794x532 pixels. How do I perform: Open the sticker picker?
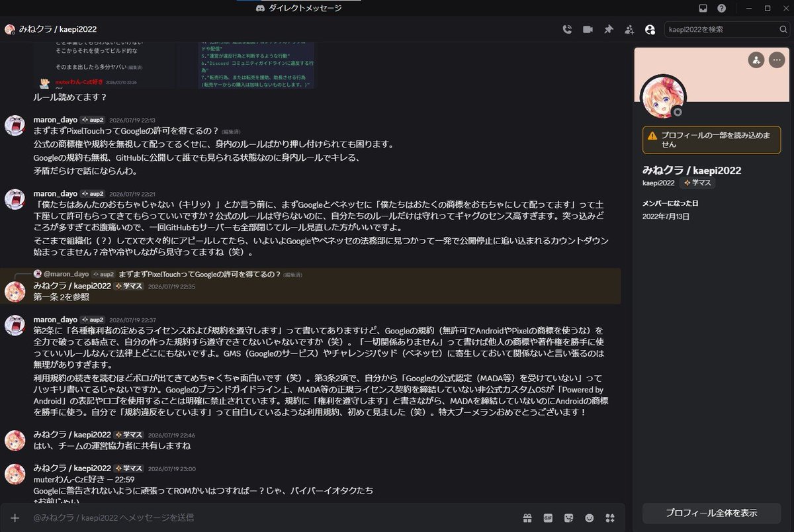(x=568, y=517)
